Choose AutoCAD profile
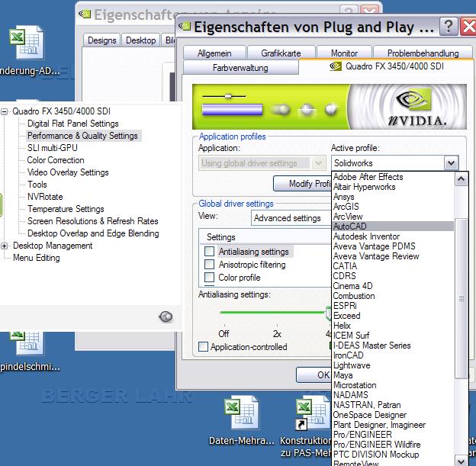Image resolution: width=476 pixels, height=466 pixels. [393, 227]
